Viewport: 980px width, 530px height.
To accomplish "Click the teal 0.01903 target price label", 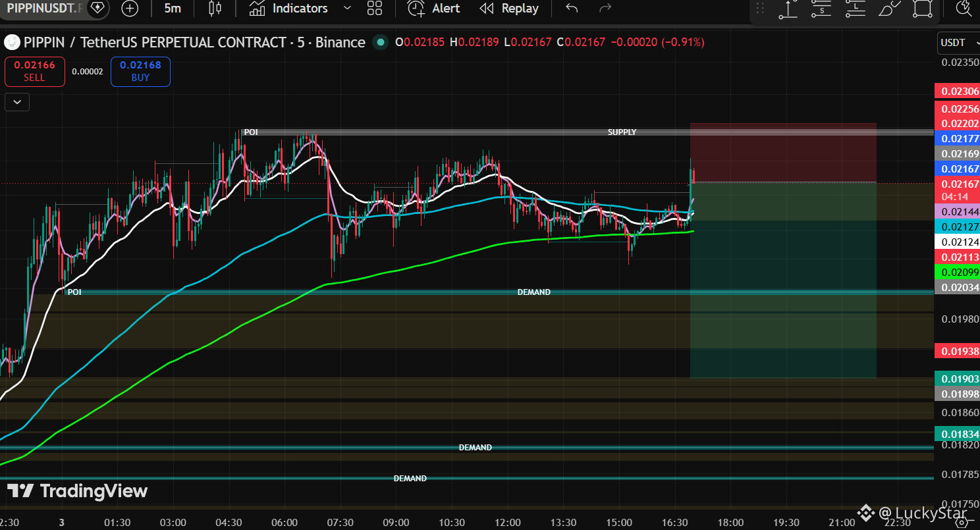I will click(958, 379).
